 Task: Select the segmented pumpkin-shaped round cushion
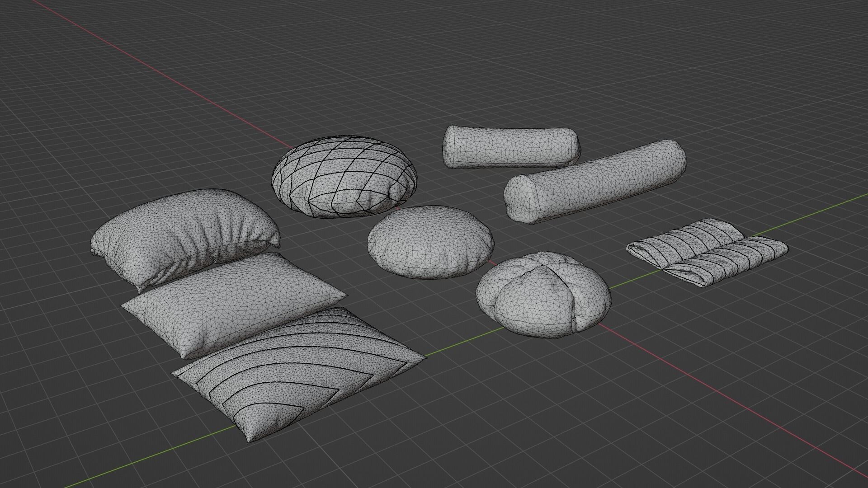point(543,295)
